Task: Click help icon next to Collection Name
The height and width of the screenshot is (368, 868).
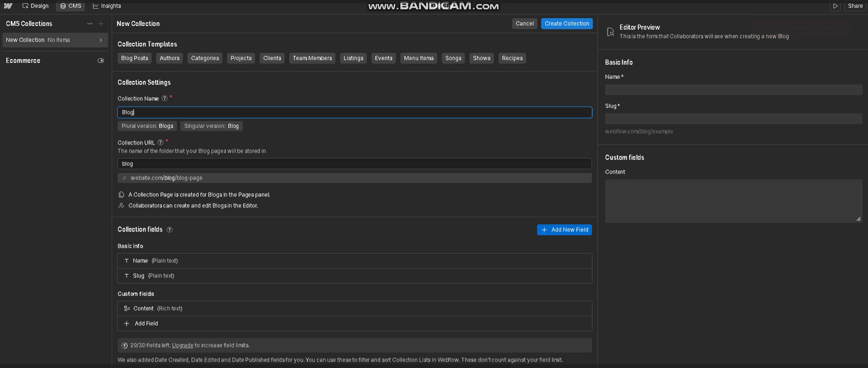Action: pyautogui.click(x=165, y=98)
